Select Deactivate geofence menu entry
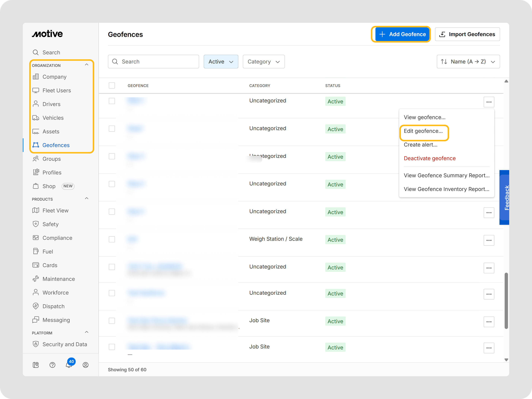The width and height of the screenshot is (532, 399). (x=430, y=158)
